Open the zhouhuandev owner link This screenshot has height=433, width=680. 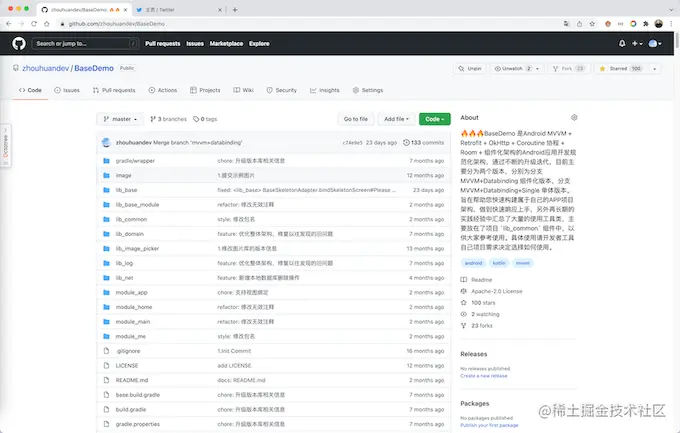tap(46, 68)
